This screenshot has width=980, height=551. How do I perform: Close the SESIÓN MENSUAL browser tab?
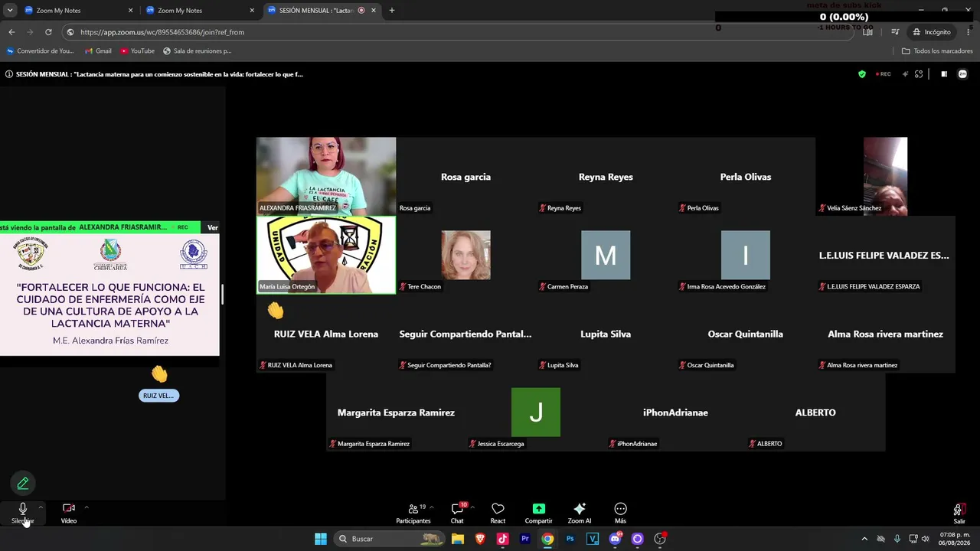pos(374,11)
